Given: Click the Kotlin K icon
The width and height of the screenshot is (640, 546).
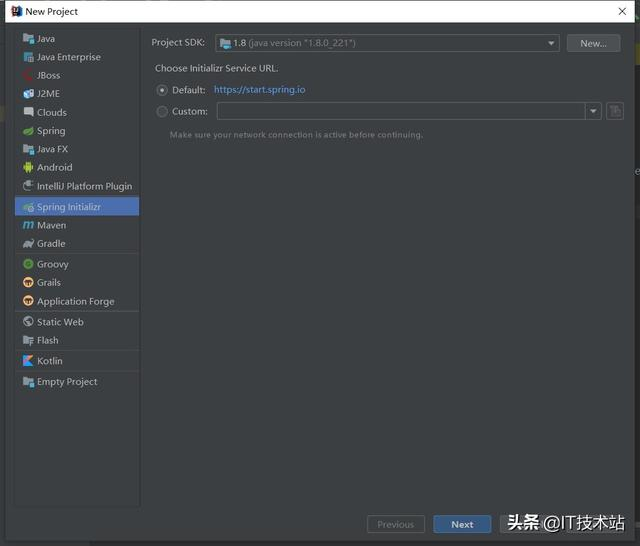Looking at the screenshot, I should click(x=28, y=361).
